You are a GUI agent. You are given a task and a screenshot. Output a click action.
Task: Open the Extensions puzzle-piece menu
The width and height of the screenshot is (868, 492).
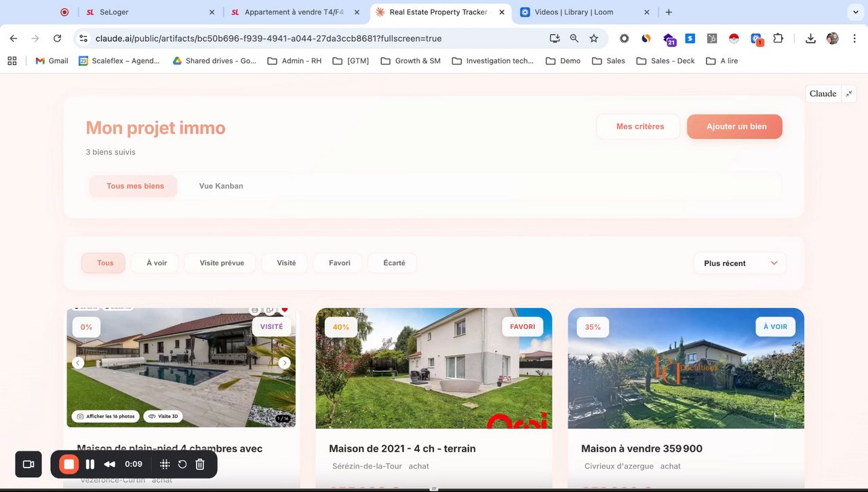(x=778, y=39)
